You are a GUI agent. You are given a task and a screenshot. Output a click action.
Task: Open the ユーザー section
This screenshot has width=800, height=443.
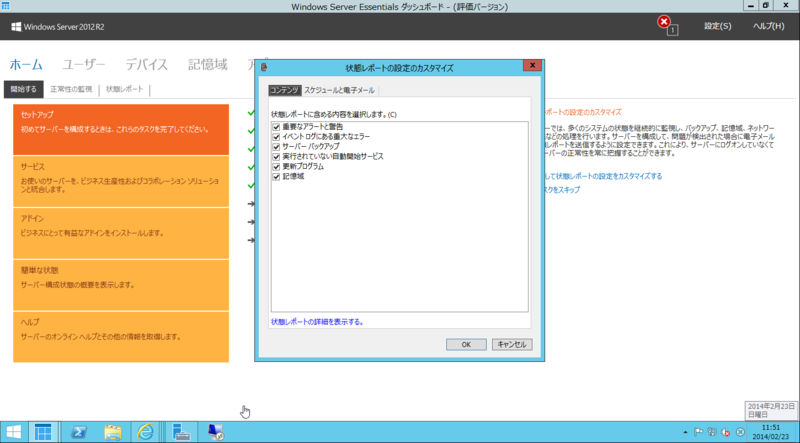click(x=84, y=65)
